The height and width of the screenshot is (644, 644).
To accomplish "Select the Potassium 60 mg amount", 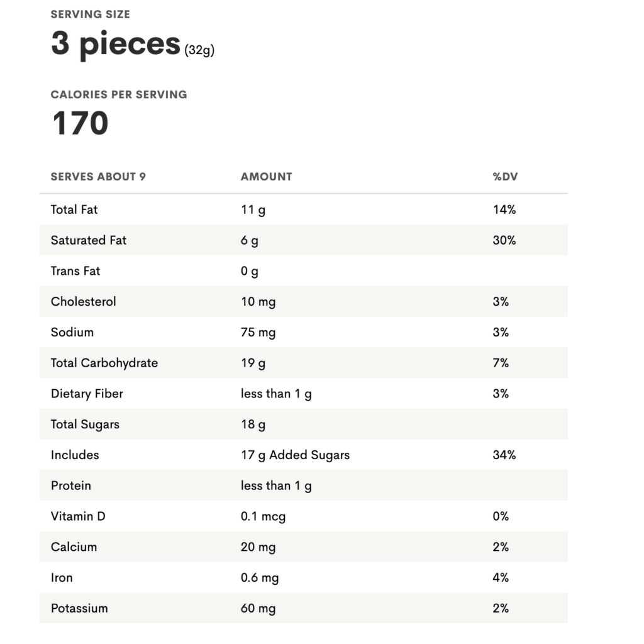I will click(x=258, y=608).
